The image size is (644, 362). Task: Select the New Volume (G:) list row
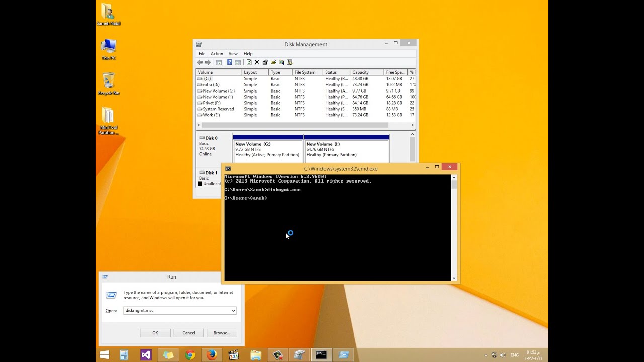pyautogui.click(x=305, y=91)
